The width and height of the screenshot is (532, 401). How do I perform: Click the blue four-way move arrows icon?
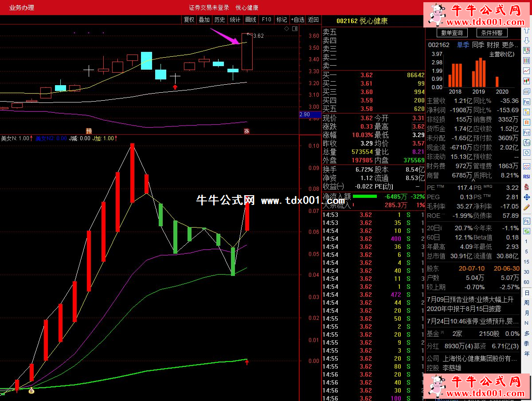[x=527, y=197]
